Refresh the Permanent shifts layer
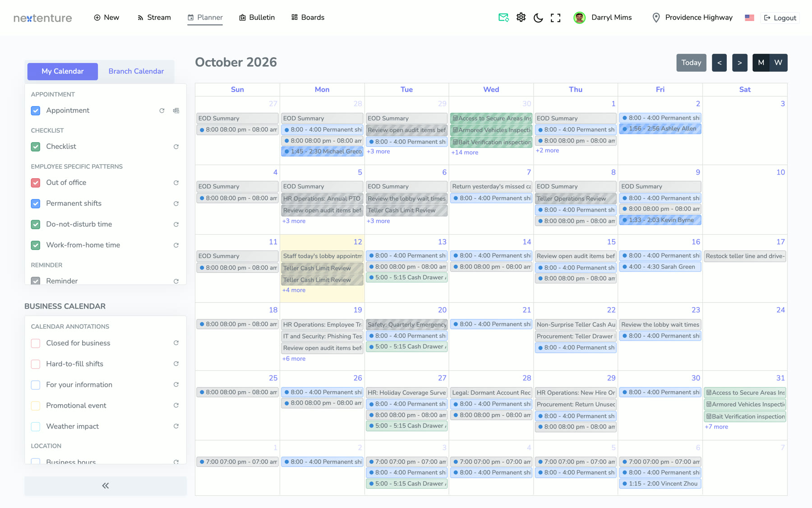The width and height of the screenshot is (812, 508). [176, 203]
